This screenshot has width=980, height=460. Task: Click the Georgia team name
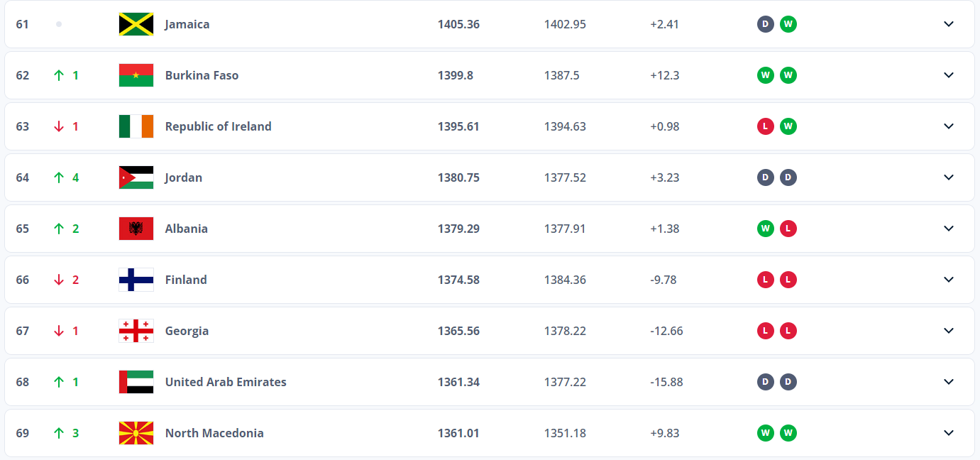click(x=187, y=331)
